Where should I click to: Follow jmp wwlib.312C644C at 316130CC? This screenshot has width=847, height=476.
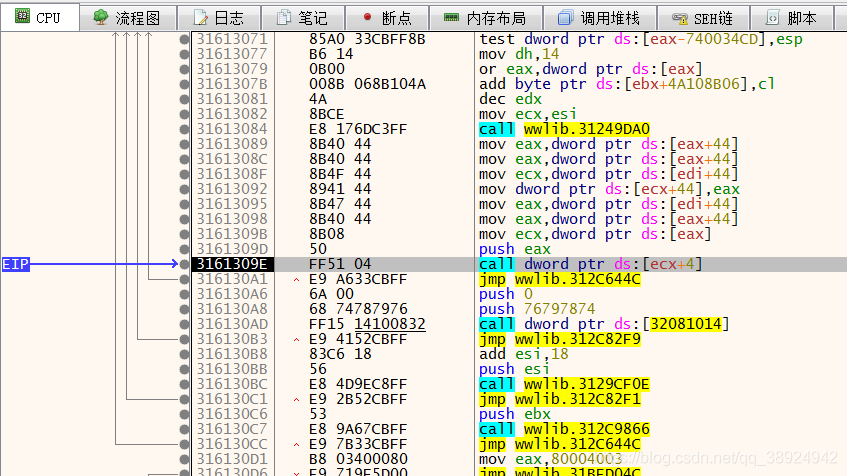[x=560, y=444]
